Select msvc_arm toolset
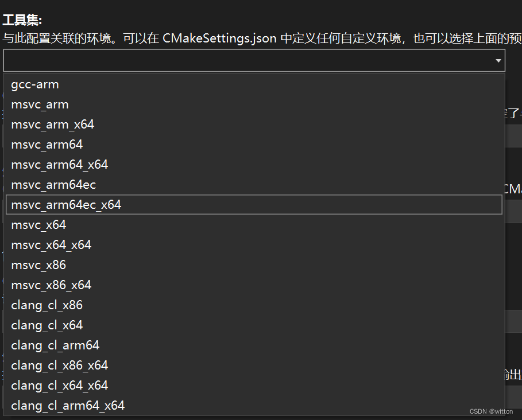 [40, 104]
